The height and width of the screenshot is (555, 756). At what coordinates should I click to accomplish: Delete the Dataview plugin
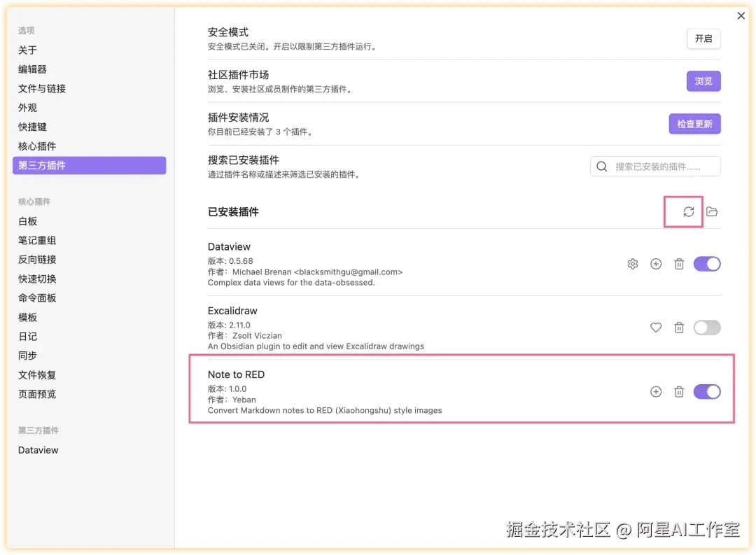click(x=679, y=264)
